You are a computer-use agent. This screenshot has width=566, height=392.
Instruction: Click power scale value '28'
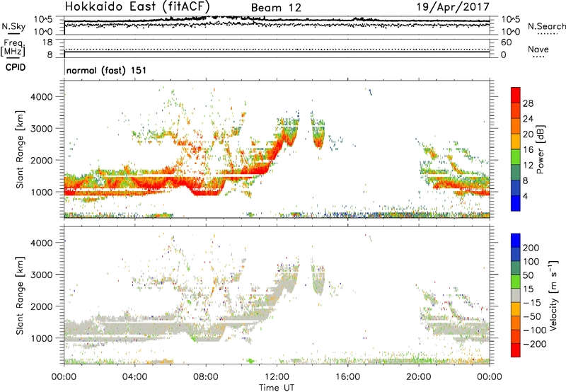[528, 103]
